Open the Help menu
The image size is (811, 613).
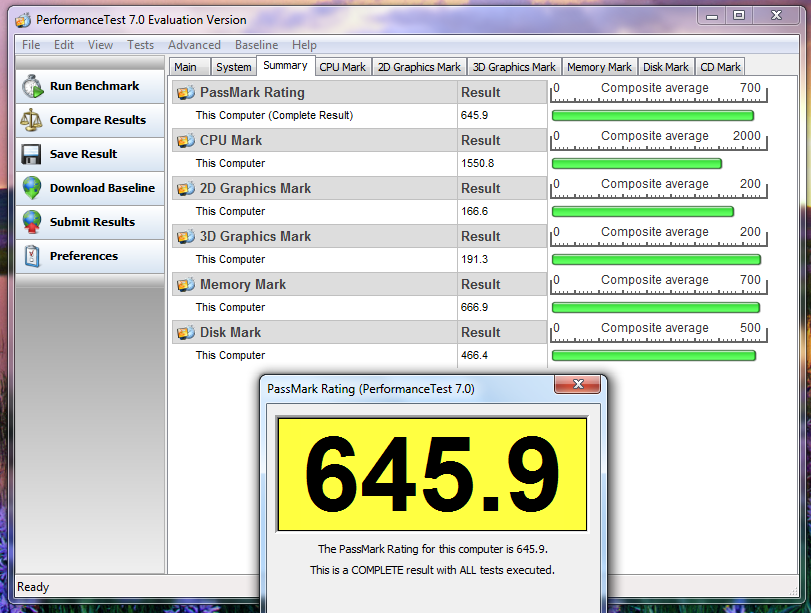click(304, 45)
